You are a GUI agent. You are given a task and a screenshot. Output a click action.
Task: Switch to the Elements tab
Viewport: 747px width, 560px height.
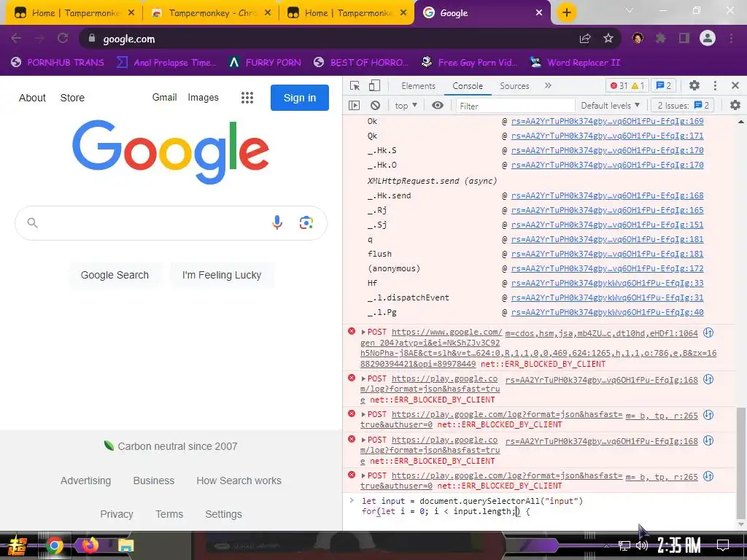pos(418,86)
